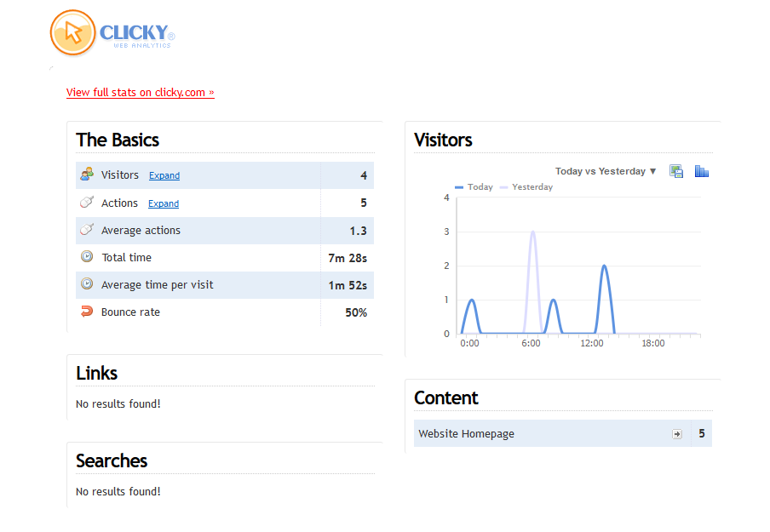Click the Actions count value 5
Viewport: 770px width, 532px height.
tap(364, 203)
